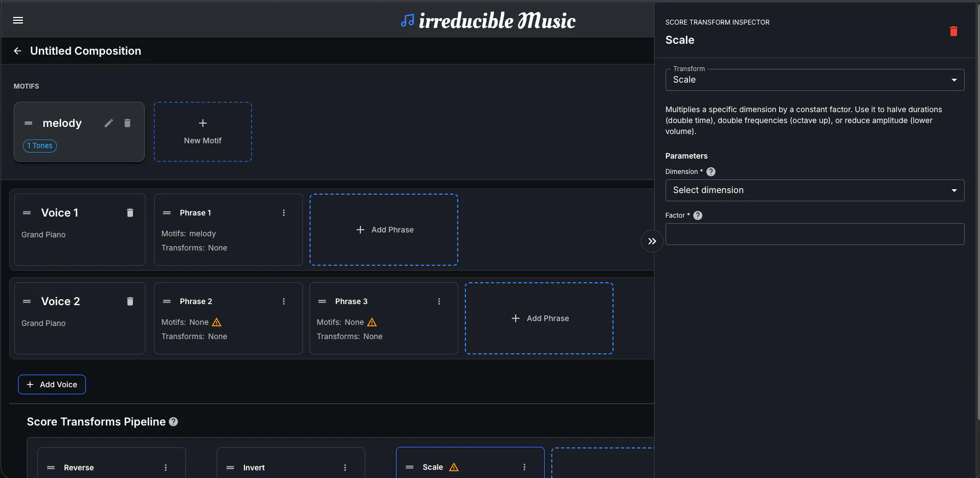Select the Scale transform card

[470, 463]
